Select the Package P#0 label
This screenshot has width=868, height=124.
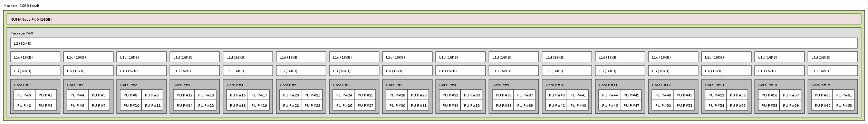click(x=22, y=33)
